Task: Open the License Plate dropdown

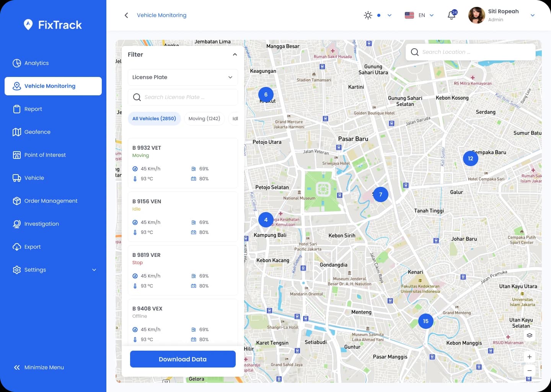Action: (183, 77)
